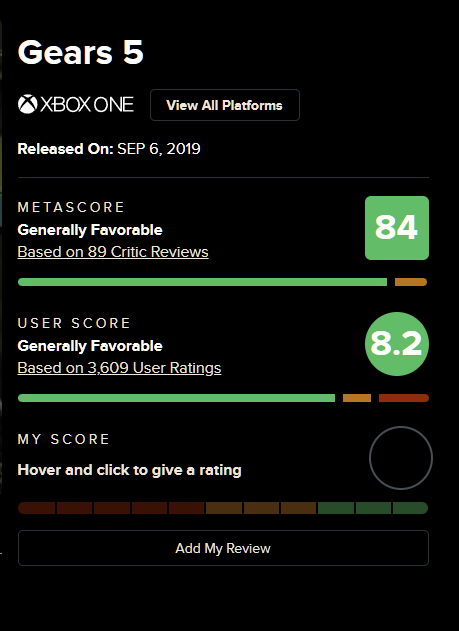Rate the game 10 on My Score bar
459x631 pixels.
coord(410,508)
